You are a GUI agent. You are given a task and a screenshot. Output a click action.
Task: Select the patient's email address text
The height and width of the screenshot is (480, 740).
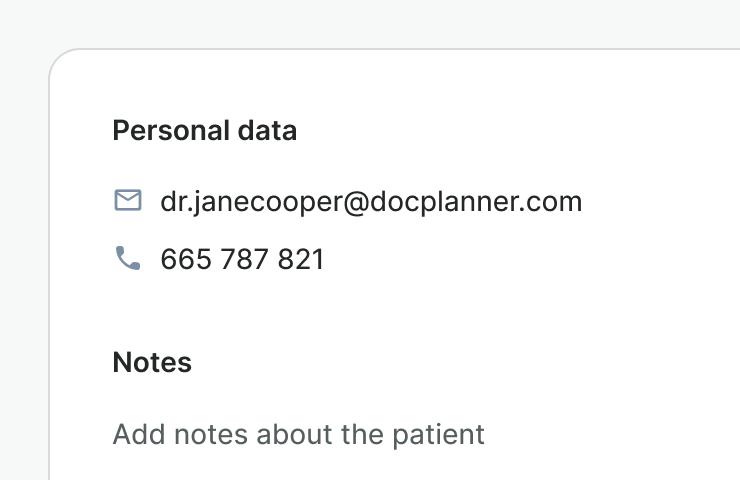click(371, 202)
